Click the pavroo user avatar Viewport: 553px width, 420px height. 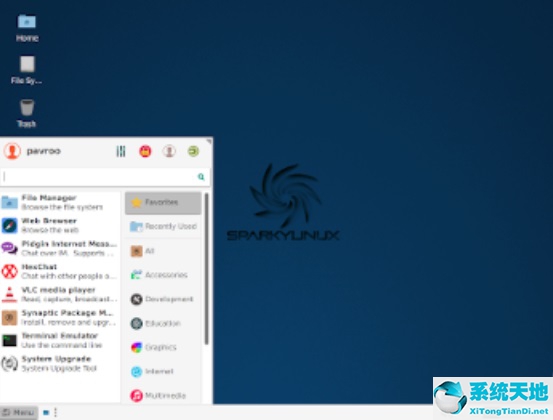[12, 151]
